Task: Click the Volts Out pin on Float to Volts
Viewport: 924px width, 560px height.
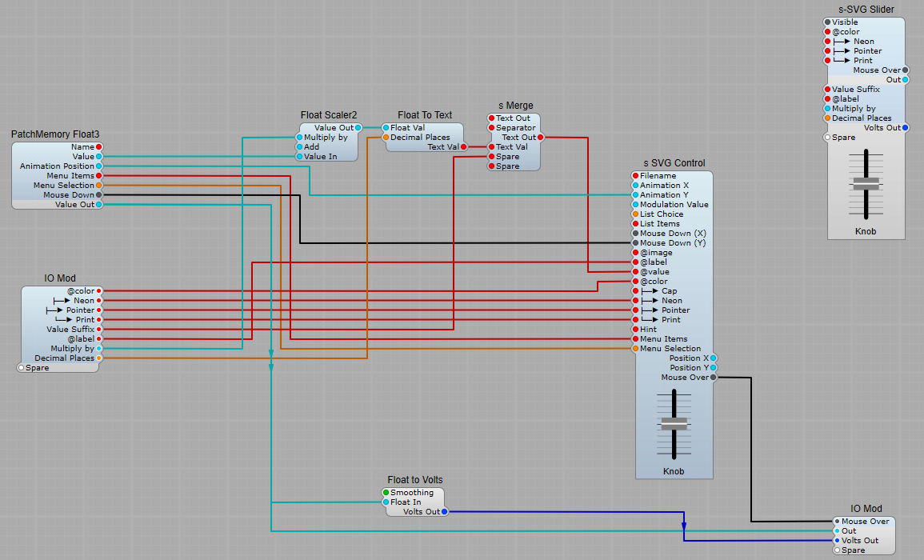Action: pyautogui.click(x=445, y=511)
